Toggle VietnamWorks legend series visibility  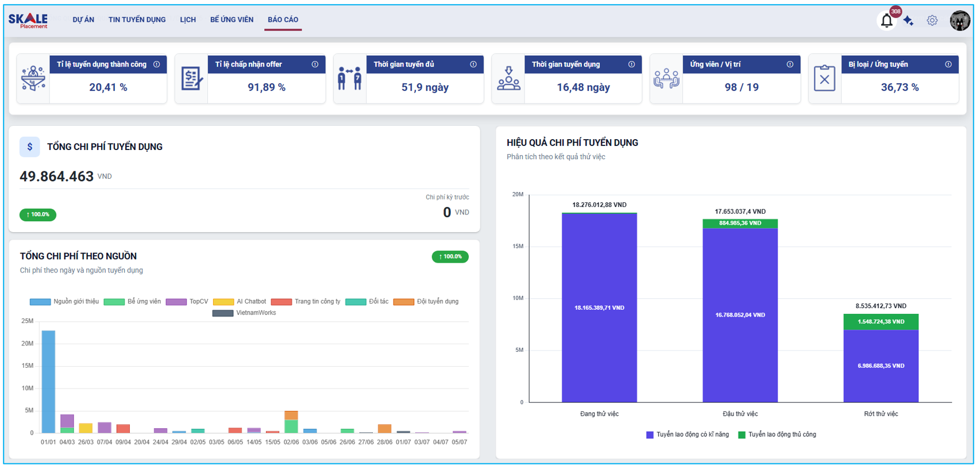[x=244, y=313]
